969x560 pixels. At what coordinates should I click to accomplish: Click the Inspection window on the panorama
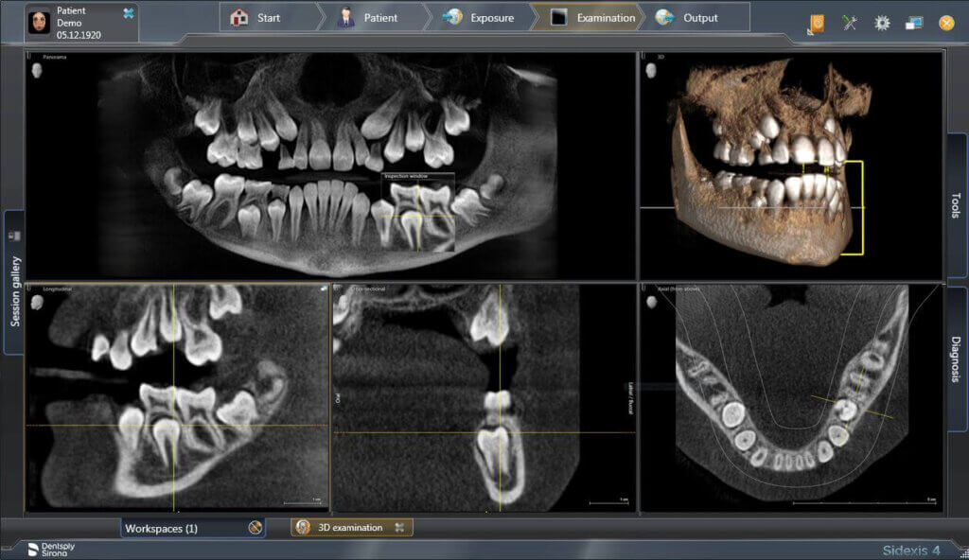[x=417, y=212]
